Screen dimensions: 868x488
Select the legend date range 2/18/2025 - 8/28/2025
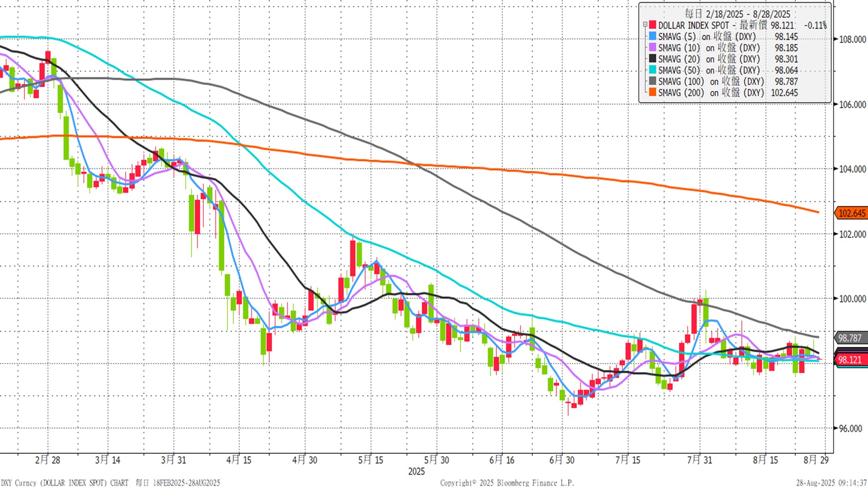coord(737,14)
